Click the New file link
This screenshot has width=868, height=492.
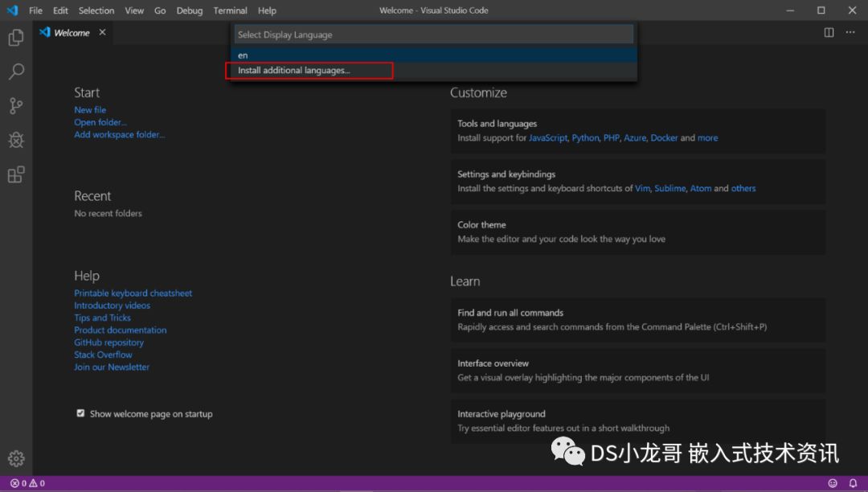(90, 109)
